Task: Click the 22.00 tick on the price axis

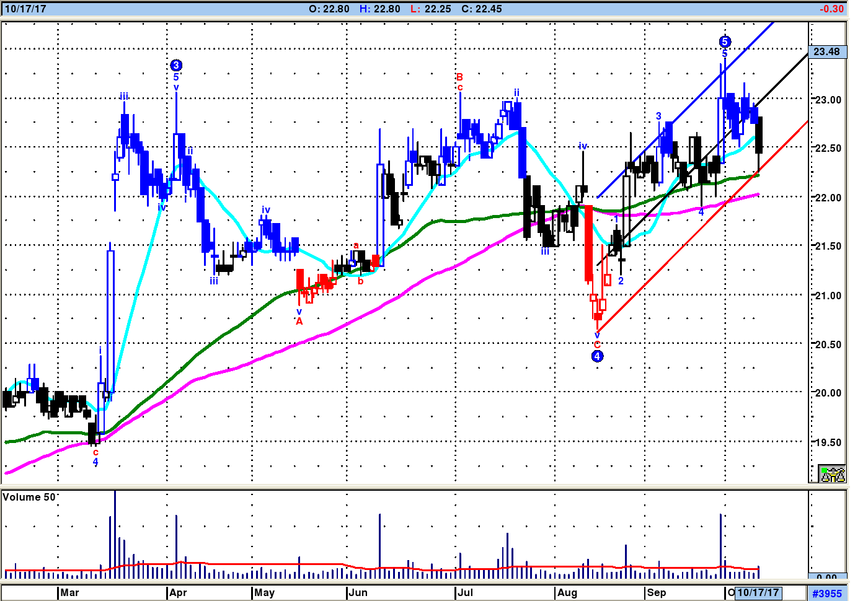Action: tap(828, 198)
